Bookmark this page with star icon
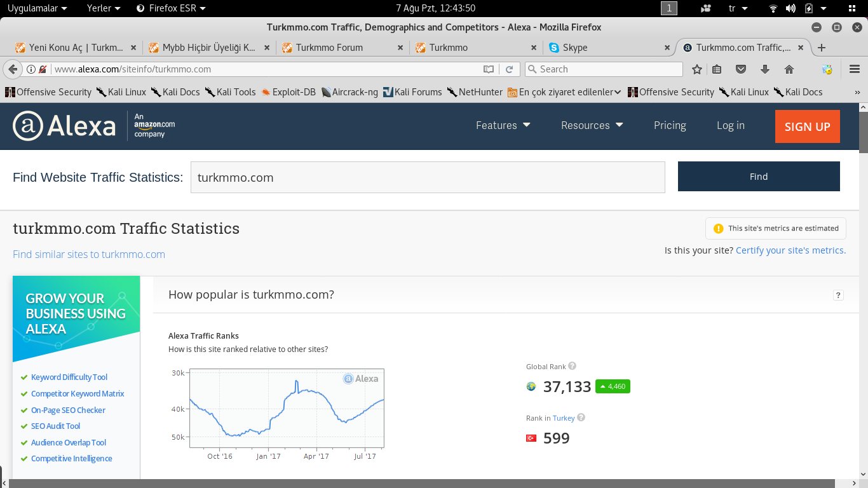The width and height of the screenshot is (868, 488). coord(697,69)
